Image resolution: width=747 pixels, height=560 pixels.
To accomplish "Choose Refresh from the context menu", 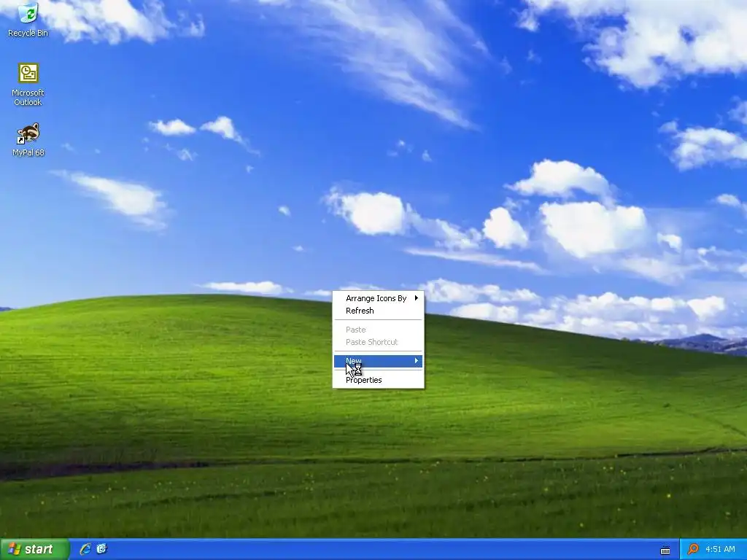I will tap(379, 311).
